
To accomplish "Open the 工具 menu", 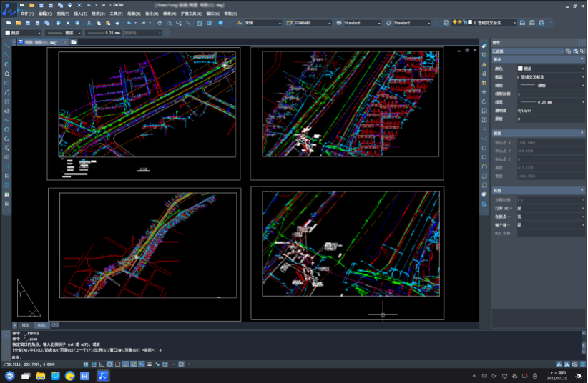I will tap(116, 14).
